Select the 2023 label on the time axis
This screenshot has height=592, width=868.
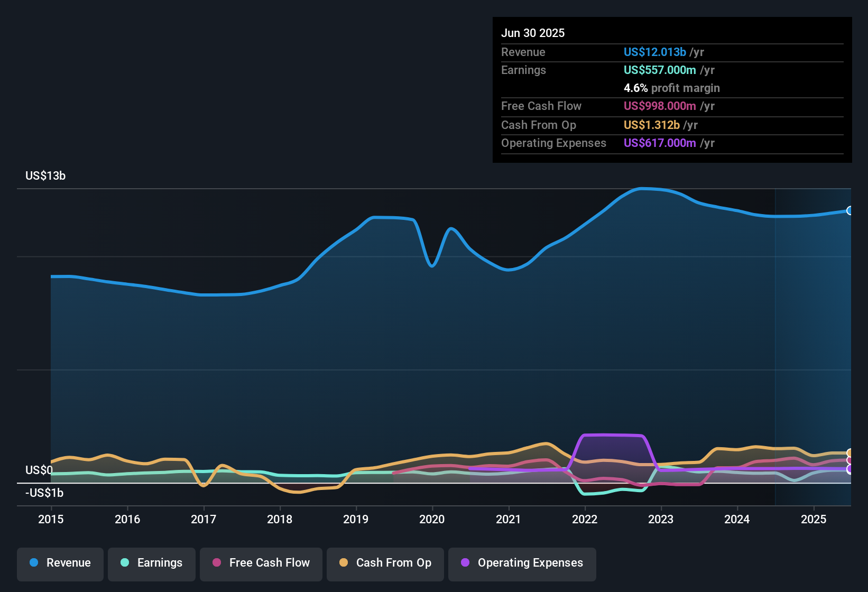tap(661, 520)
